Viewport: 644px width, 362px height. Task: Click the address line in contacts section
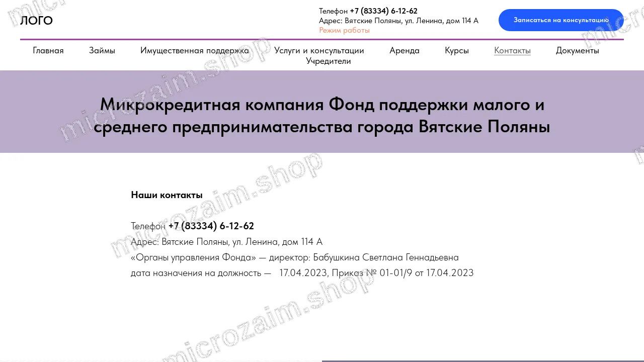pyautogui.click(x=226, y=241)
